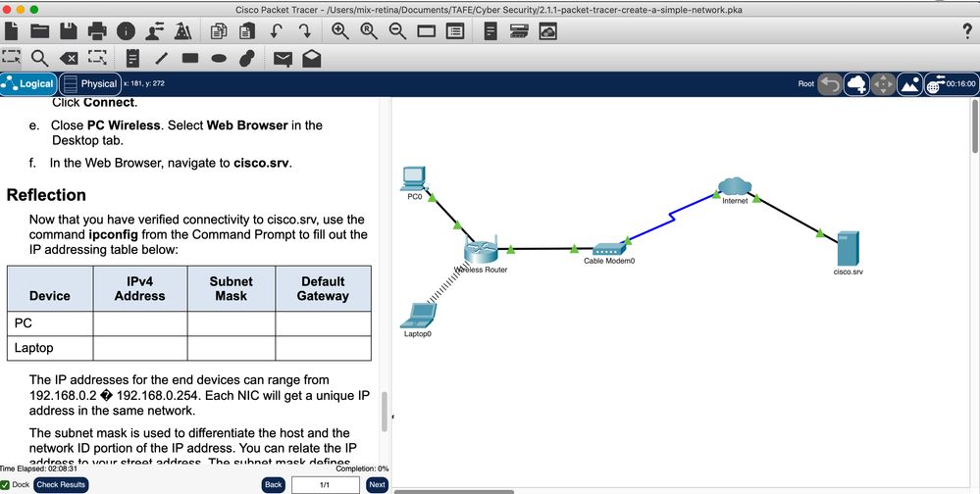Reset the zoom level
Image resolution: width=980 pixels, height=494 pixels.
click(369, 31)
